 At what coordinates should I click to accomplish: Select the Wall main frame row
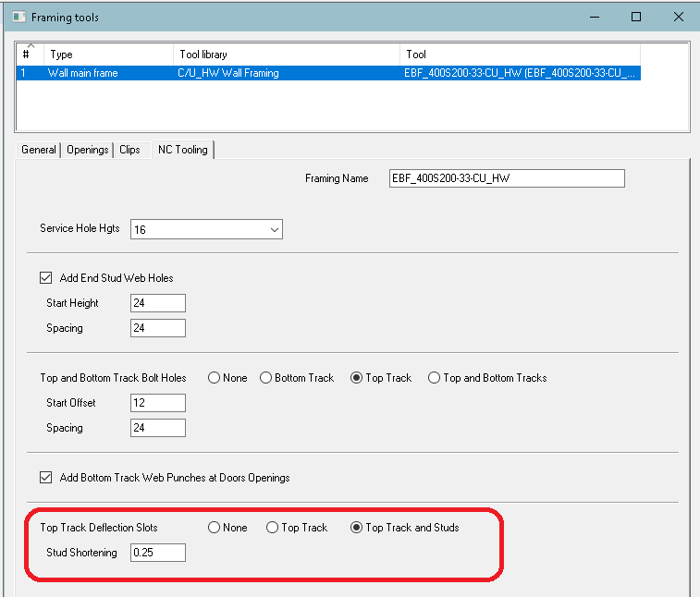pos(83,73)
